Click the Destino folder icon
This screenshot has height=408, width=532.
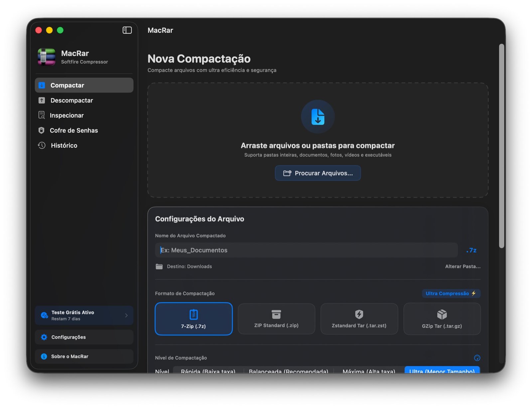point(159,267)
